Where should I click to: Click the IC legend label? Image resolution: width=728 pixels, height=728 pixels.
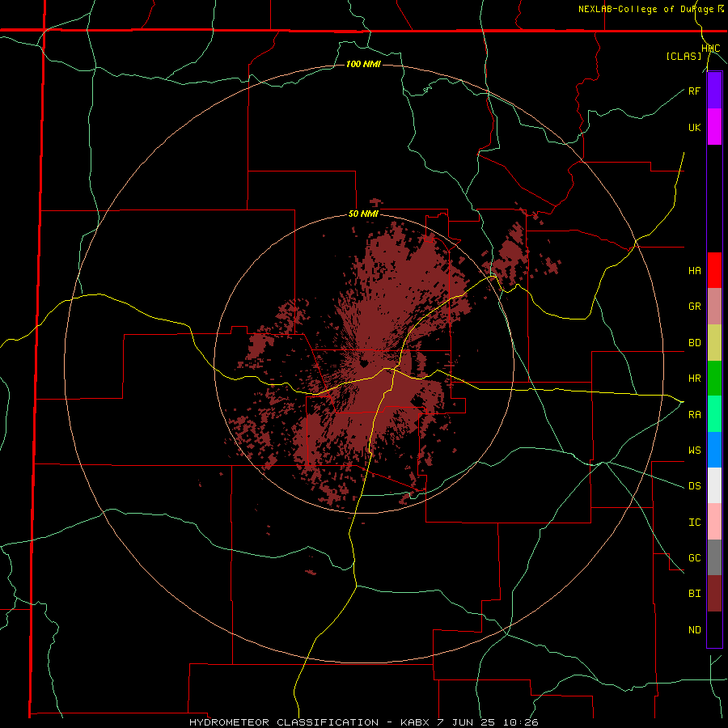pyautogui.click(x=694, y=522)
